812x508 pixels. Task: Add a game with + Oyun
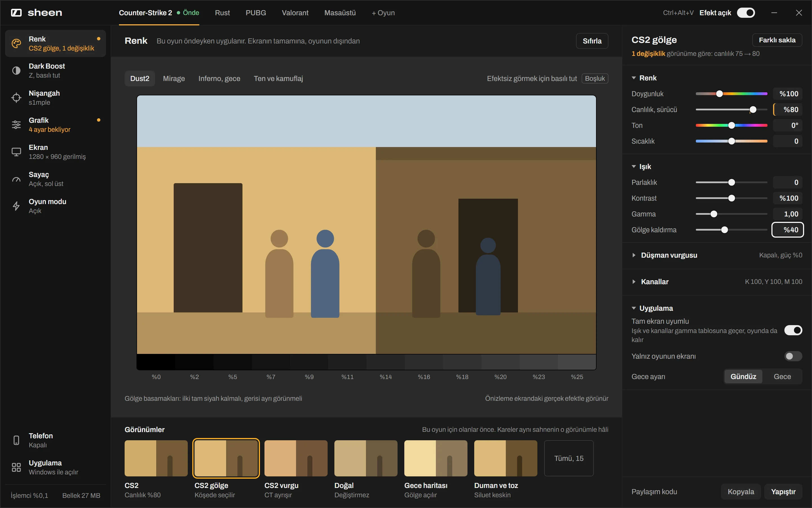(x=383, y=13)
